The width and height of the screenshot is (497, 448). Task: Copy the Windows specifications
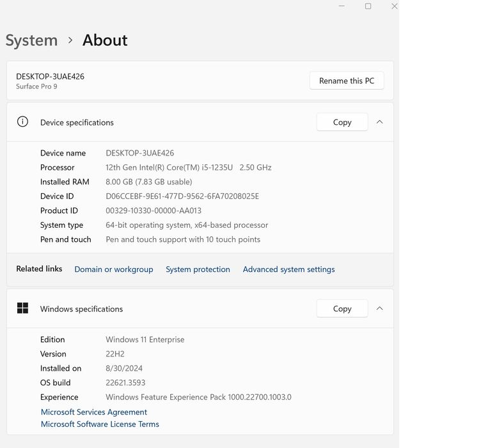tap(342, 308)
